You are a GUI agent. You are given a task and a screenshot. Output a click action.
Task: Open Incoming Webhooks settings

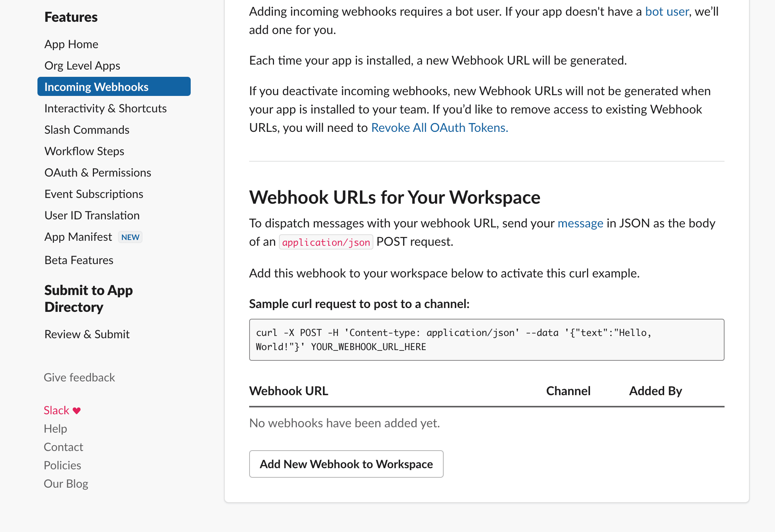96,87
